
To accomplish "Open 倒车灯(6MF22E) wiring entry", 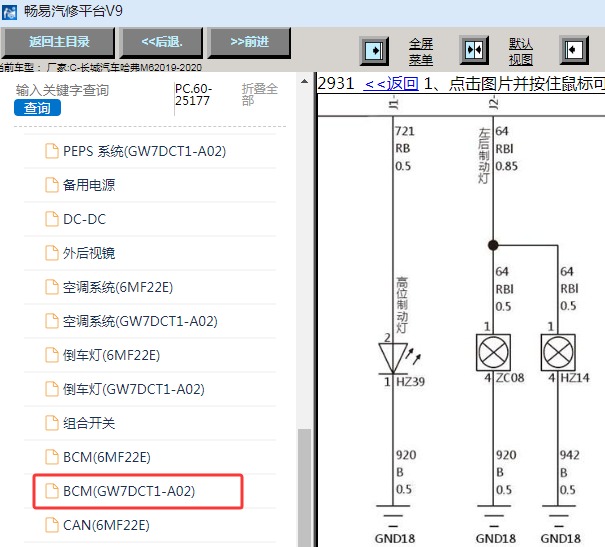I will coord(112,355).
